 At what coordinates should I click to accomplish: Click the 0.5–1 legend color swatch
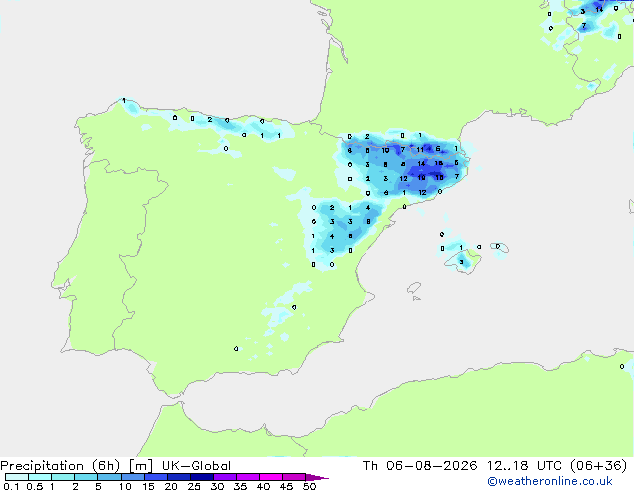[x=40, y=477]
